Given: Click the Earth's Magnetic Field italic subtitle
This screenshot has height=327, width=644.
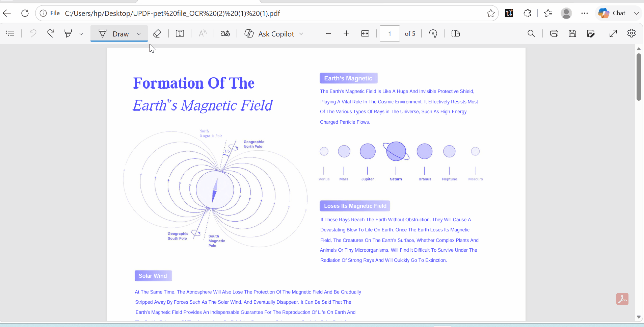Looking at the screenshot, I should (x=203, y=105).
